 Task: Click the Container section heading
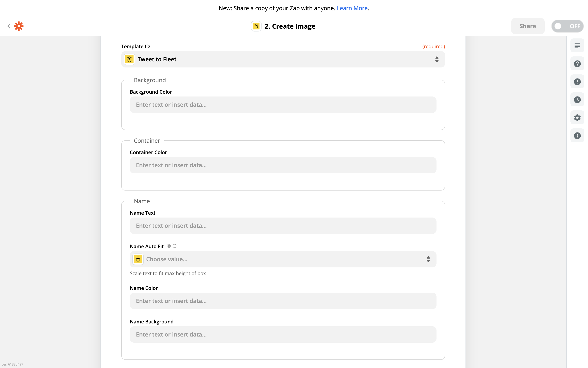tap(147, 141)
